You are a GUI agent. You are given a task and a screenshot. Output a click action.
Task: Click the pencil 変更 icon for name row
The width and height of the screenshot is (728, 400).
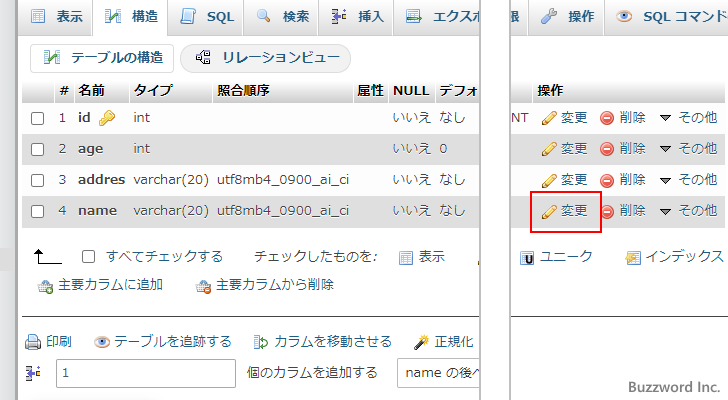549,212
